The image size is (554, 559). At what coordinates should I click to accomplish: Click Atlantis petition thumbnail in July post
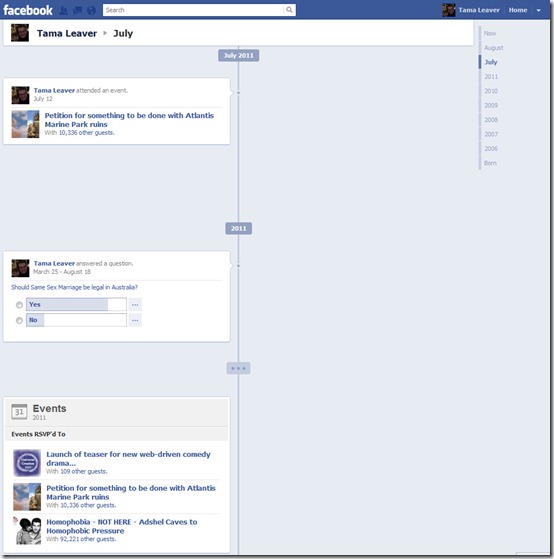pos(25,124)
